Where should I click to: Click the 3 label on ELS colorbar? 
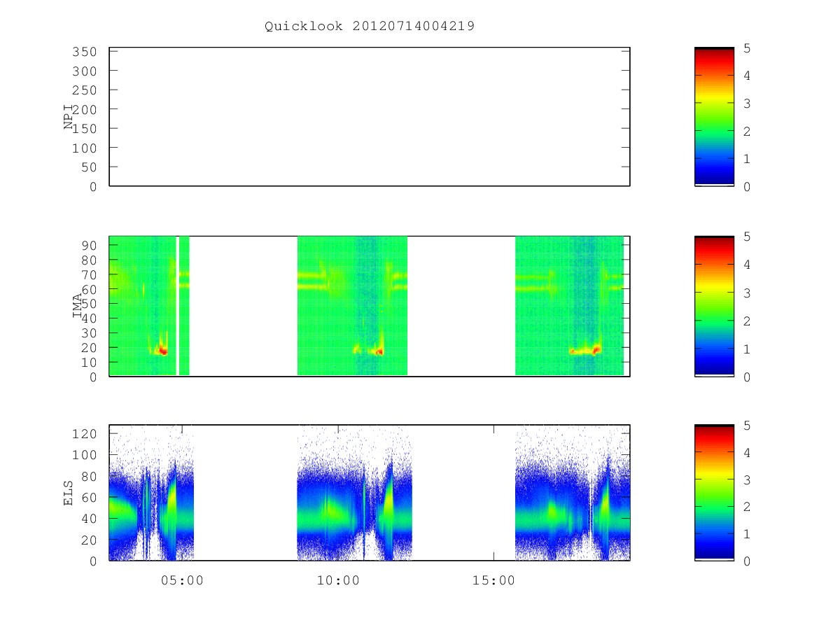747,479
